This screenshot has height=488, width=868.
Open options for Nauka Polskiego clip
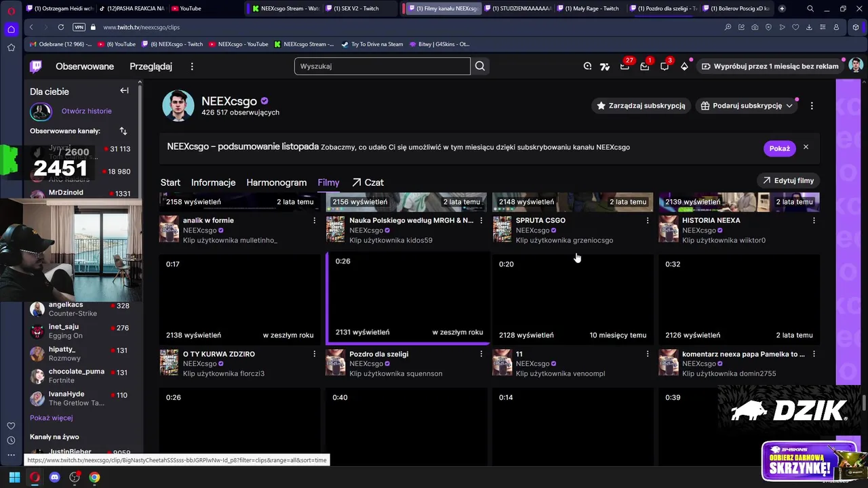(481, 220)
